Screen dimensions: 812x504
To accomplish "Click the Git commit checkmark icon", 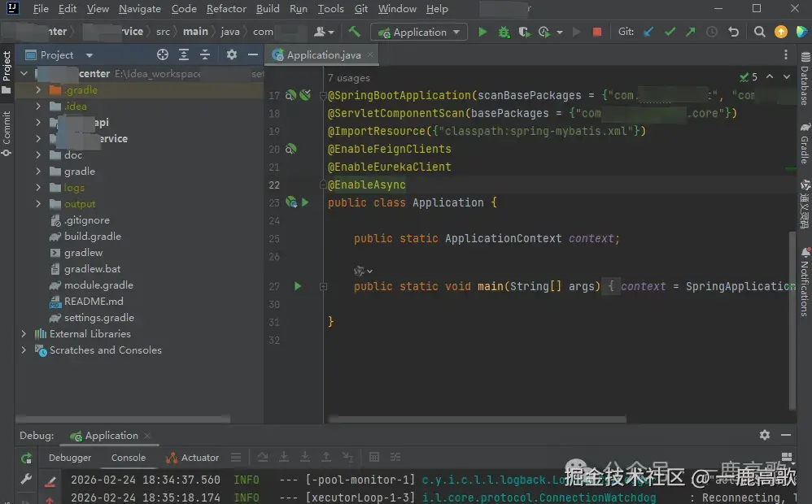I will point(670,32).
